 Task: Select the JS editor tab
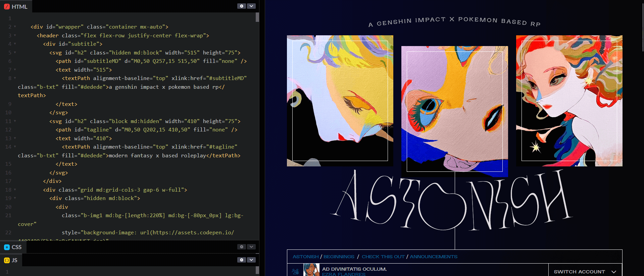[x=11, y=260]
